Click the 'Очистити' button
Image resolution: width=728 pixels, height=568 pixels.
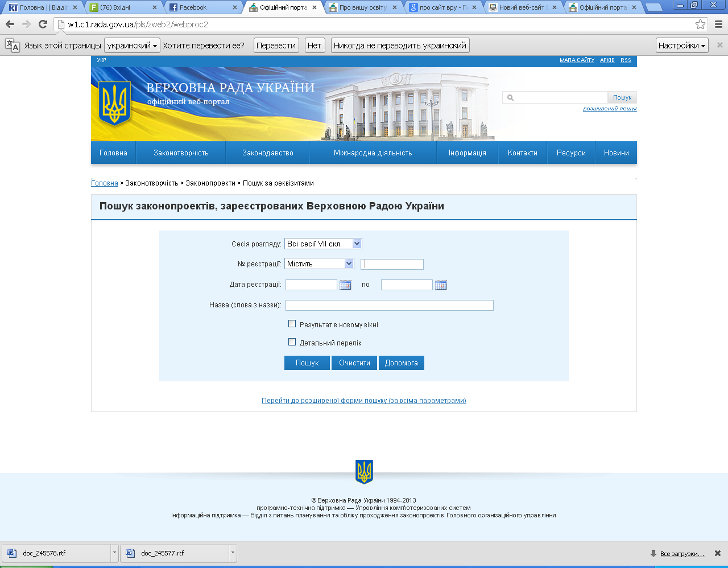click(x=354, y=363)
